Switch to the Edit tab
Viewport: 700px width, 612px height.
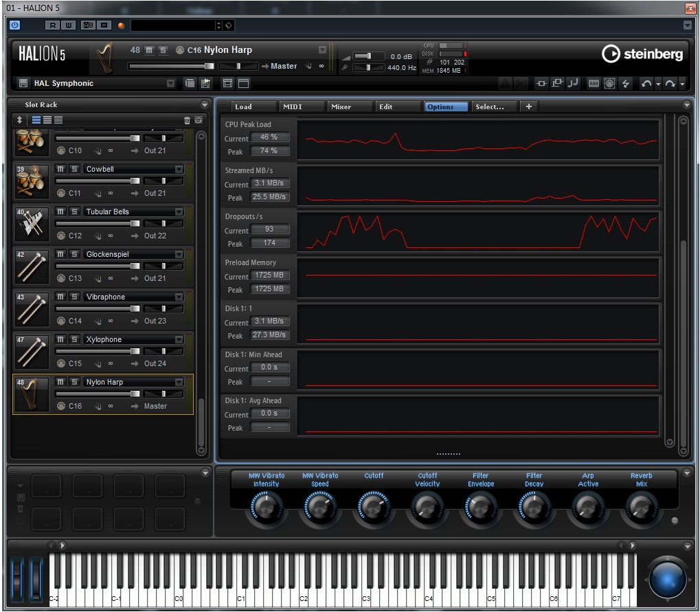(x=398, y=106)
